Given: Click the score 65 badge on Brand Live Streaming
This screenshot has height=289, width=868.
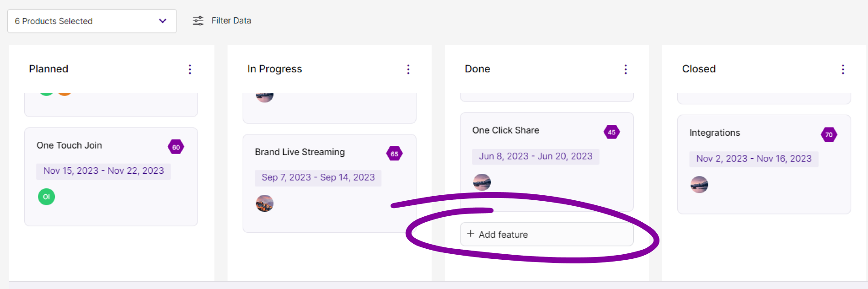Looking at the screenshot, I should pyautogui.click(x=394, y=154).
